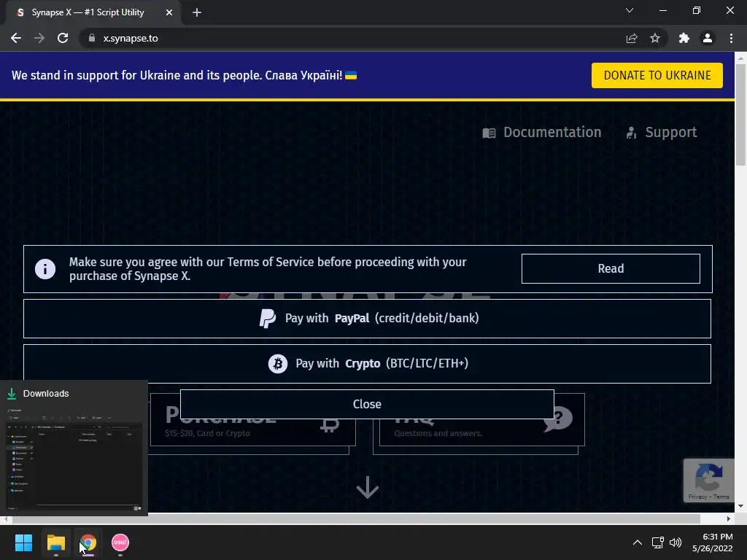Launch osu! from the taskbar
747x560 pixels.
(120, 542)
